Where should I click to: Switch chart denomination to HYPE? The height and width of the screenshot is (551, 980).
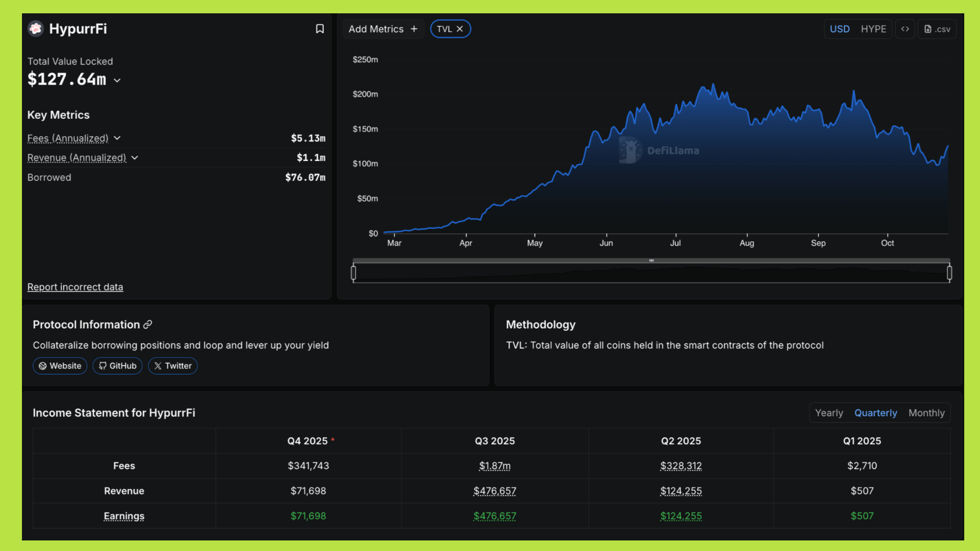(x=873, y=29)
